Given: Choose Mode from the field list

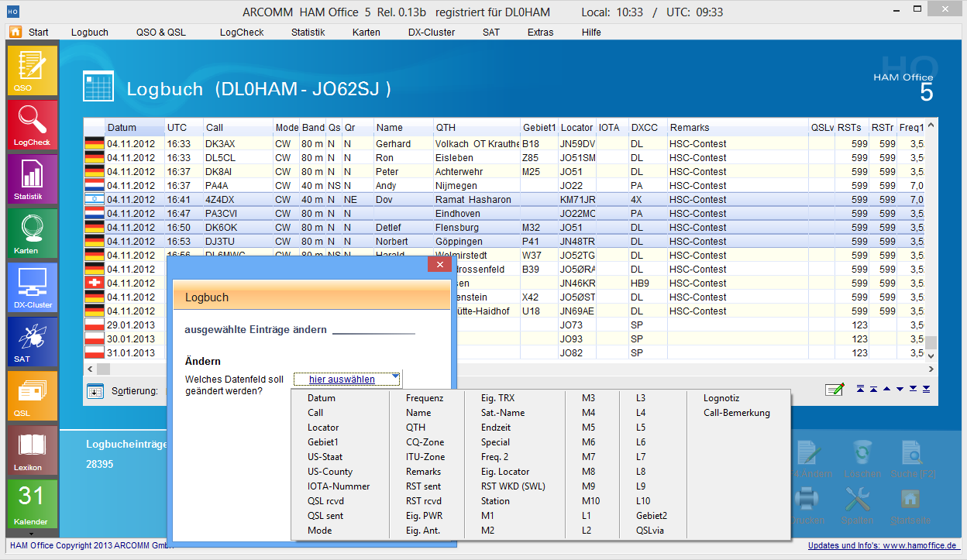Looking at the screenshot, I should tap(319, 531).
